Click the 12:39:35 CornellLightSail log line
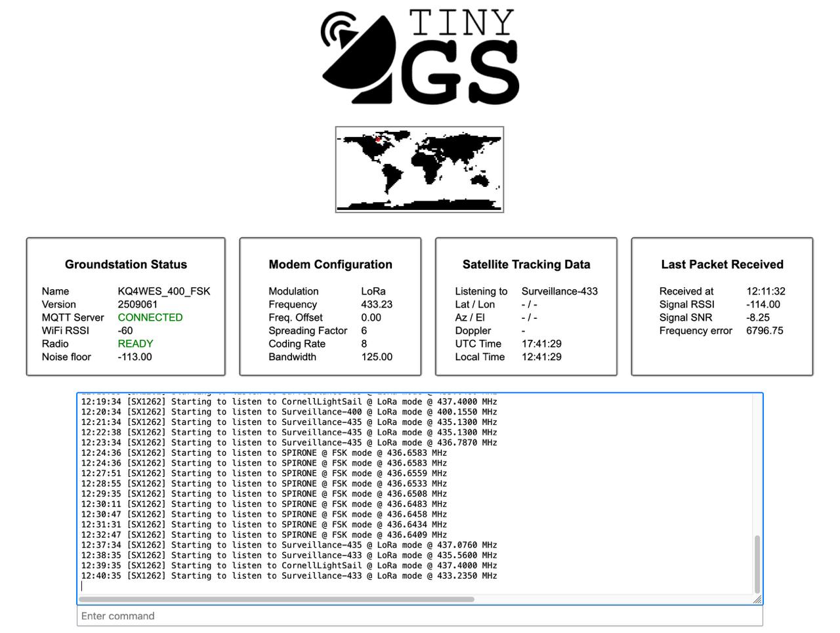This screenshot has height=633, width=840. point(289,566)
